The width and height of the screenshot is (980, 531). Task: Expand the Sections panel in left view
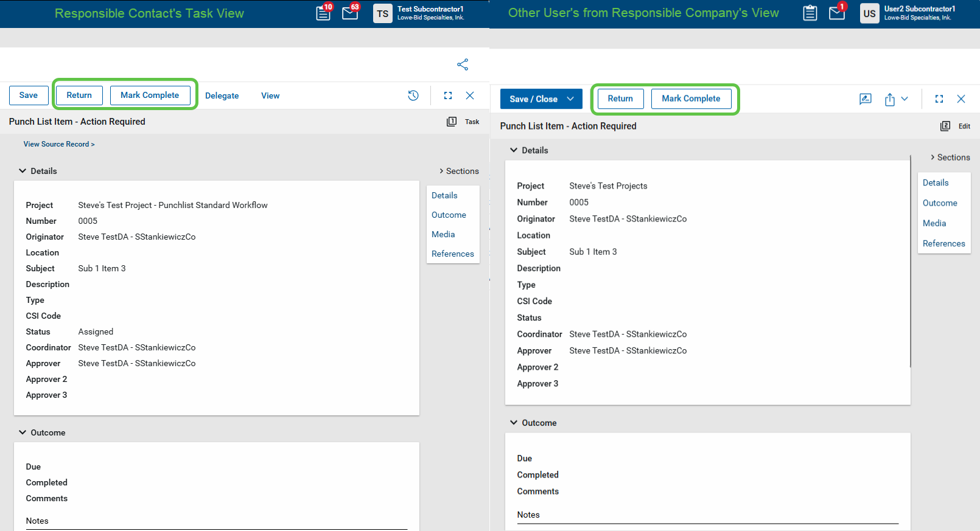(x=459, y=171)
